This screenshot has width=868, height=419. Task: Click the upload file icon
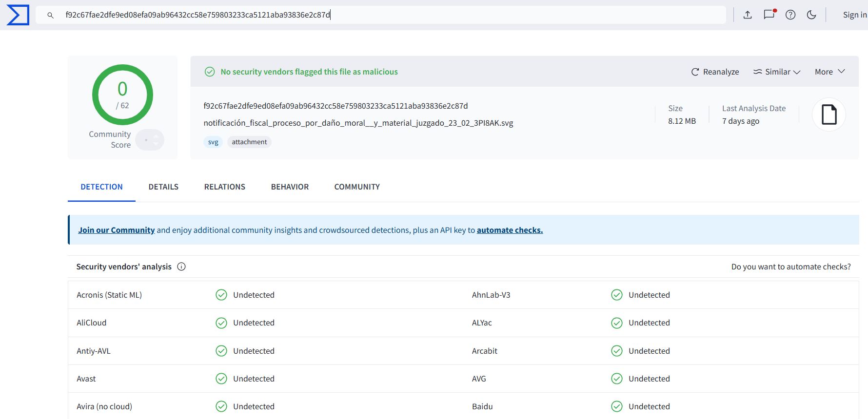tap(747, 15)
